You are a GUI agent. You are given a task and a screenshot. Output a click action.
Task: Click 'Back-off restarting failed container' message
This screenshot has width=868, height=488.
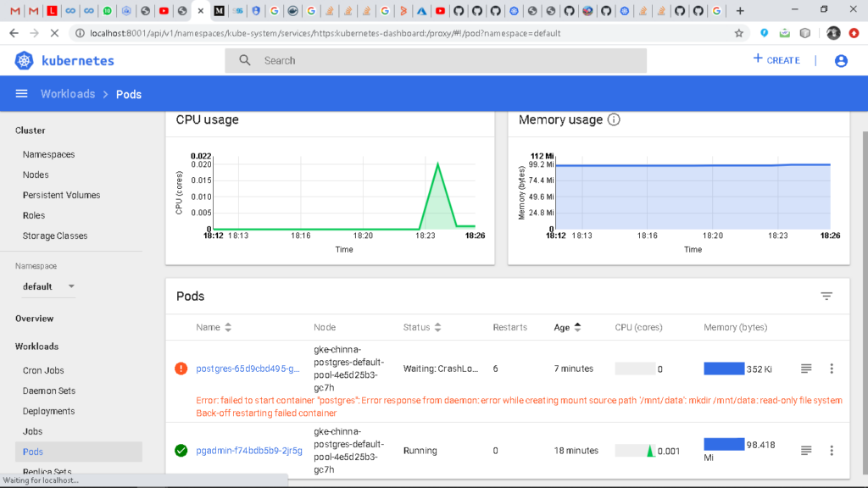(266, 413)
